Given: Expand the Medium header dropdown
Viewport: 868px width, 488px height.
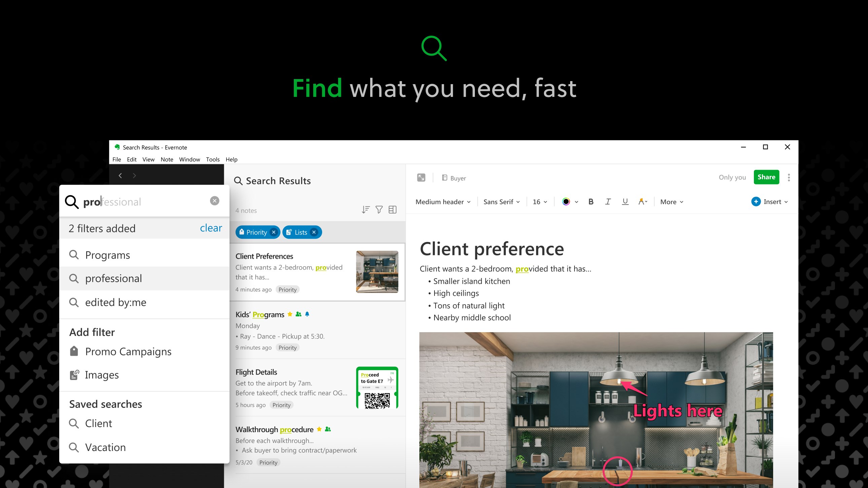Looking at the screenshot, I should click(443, 201).
